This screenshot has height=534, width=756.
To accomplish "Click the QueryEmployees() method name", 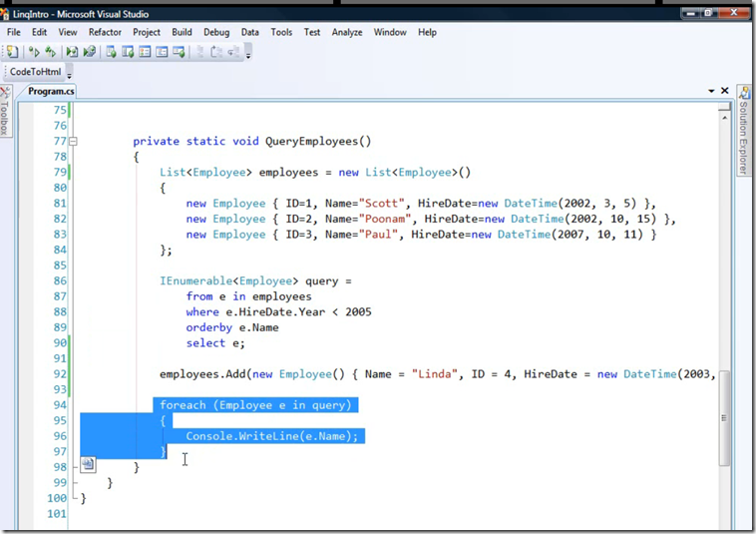I will (x=318, y=142).
